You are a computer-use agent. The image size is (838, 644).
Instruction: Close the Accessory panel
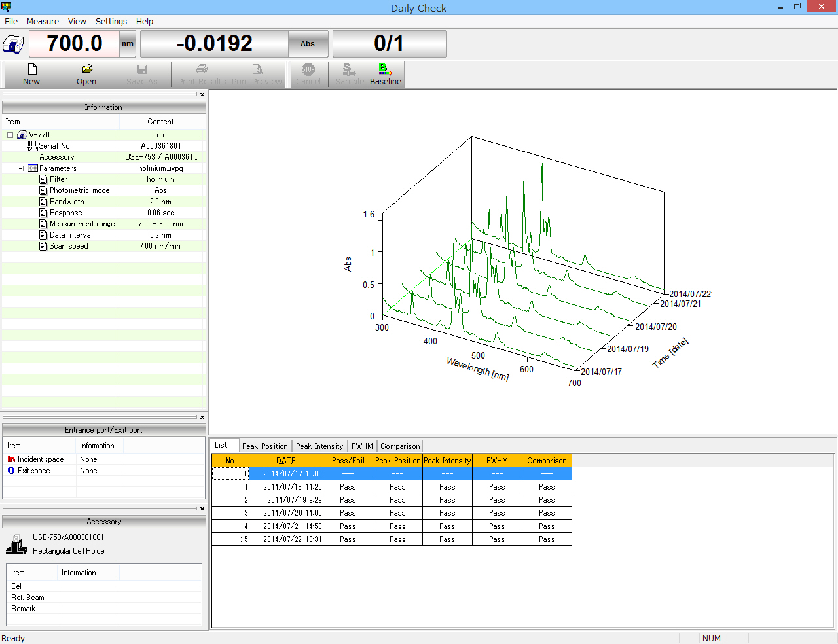point(202,509)
